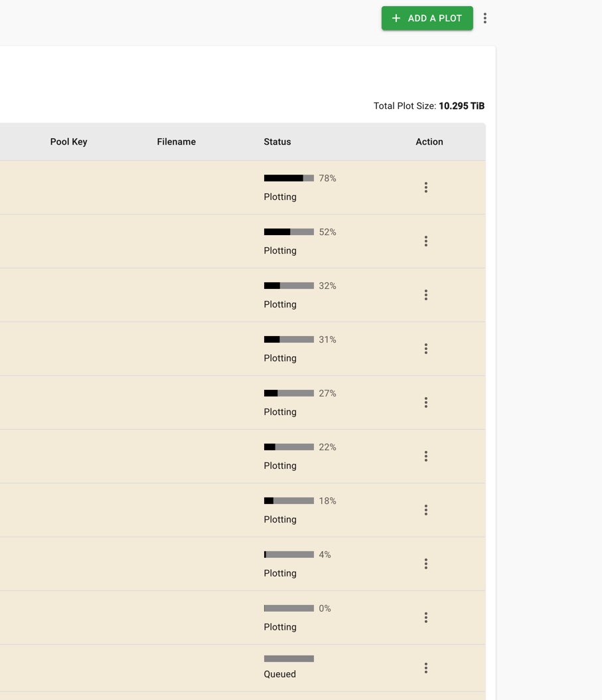The height and width of the screenshot is (700, 602).
Task: Click Plotting status in the 31% row
Action: click(280, 358)
